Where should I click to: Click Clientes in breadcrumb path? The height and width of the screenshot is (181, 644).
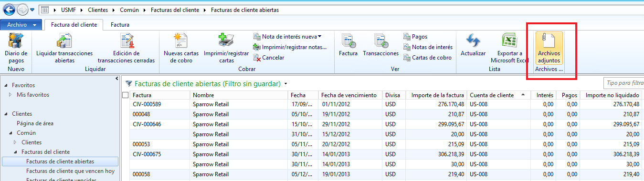(98, 10)
